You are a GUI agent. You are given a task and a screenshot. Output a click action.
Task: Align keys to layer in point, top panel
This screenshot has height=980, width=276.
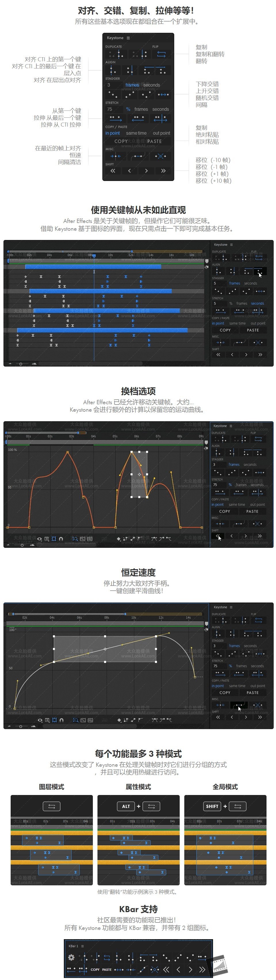coord(147,70)
